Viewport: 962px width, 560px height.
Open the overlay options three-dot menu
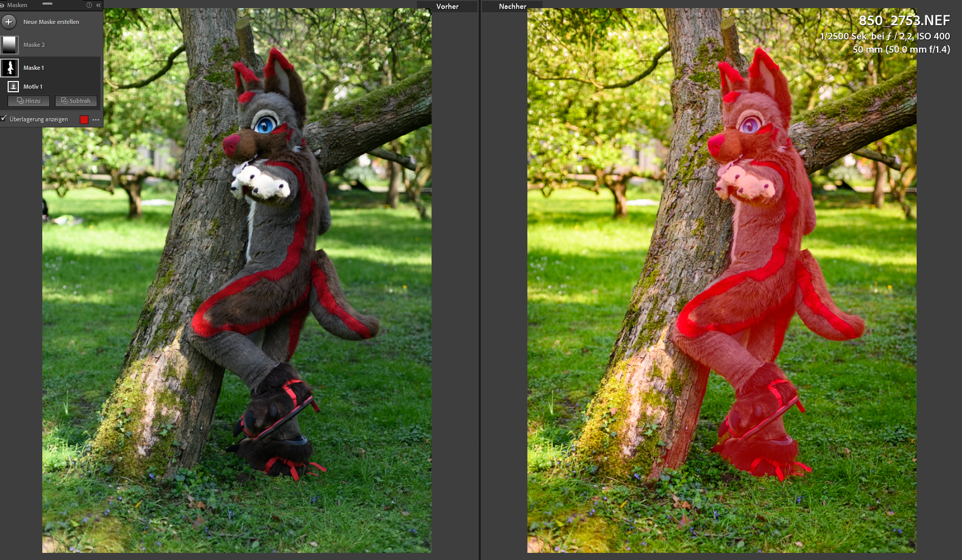pyautogui.click(x=96, y=120)
